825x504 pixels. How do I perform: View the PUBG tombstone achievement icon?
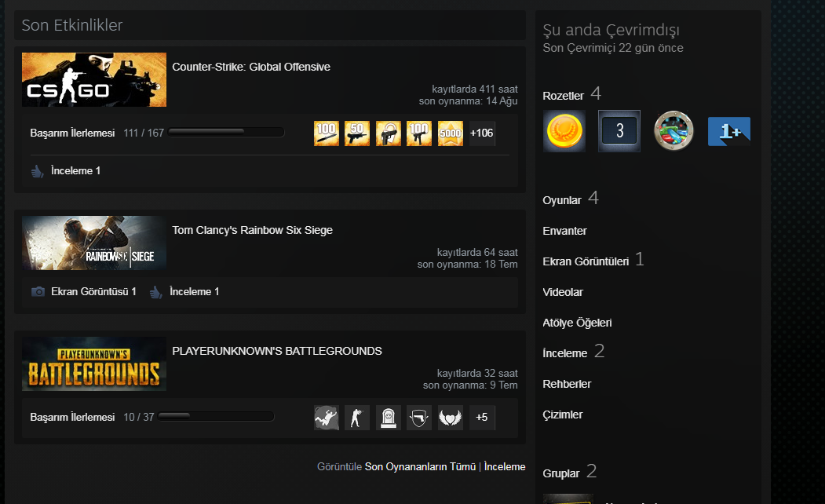389,418
